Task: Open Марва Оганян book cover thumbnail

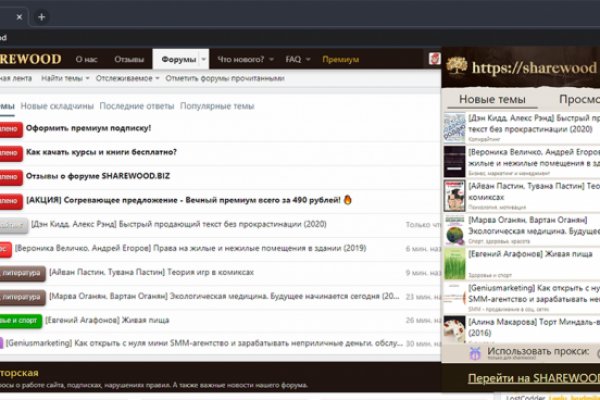Action: (454, 229)
